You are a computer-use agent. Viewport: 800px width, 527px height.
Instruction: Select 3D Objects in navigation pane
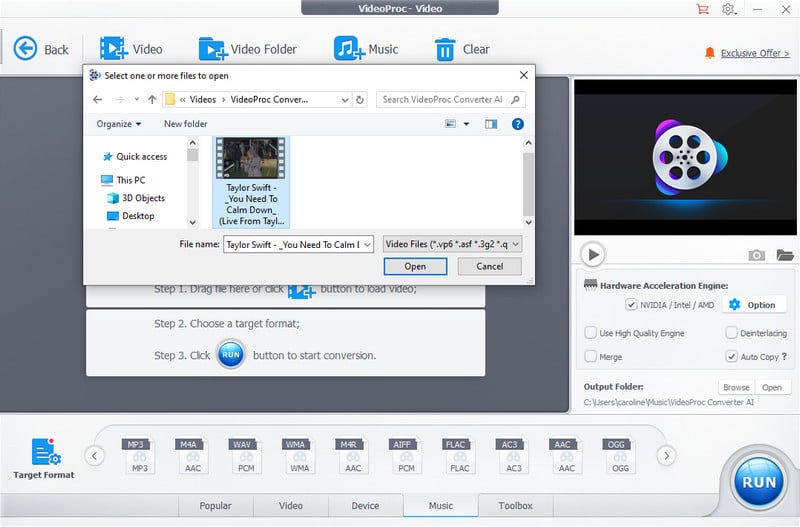pos(136,198)
